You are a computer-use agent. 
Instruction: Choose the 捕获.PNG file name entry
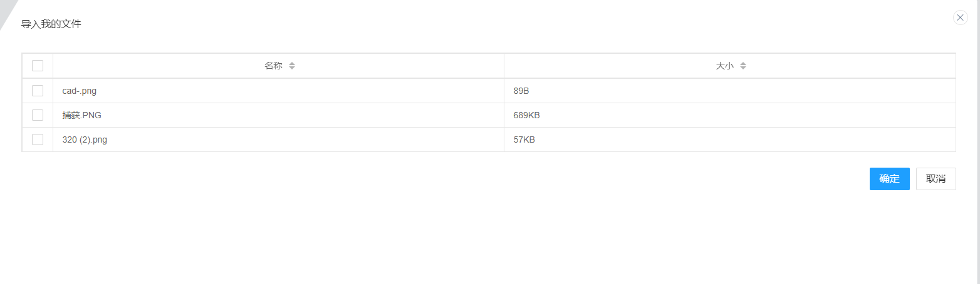(x=81, y=115)
